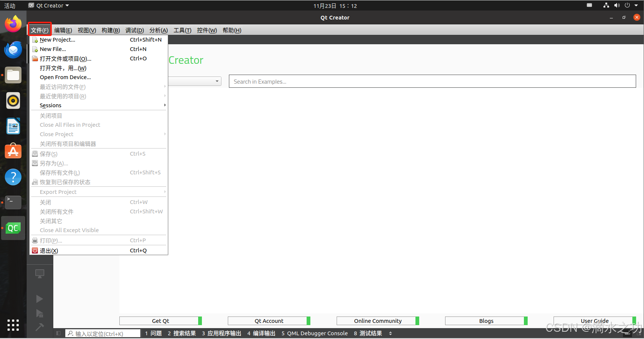Open the kit selector monitor icon

point(39,274)
